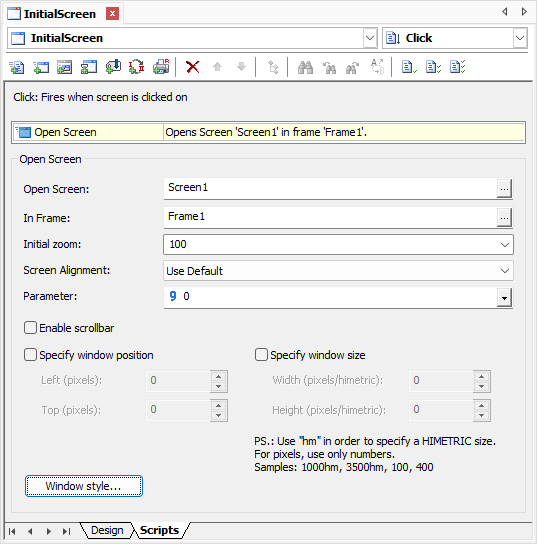Select the Open Screen pick row
This screenshot has height=544, width=537.
tap(268, 132)
